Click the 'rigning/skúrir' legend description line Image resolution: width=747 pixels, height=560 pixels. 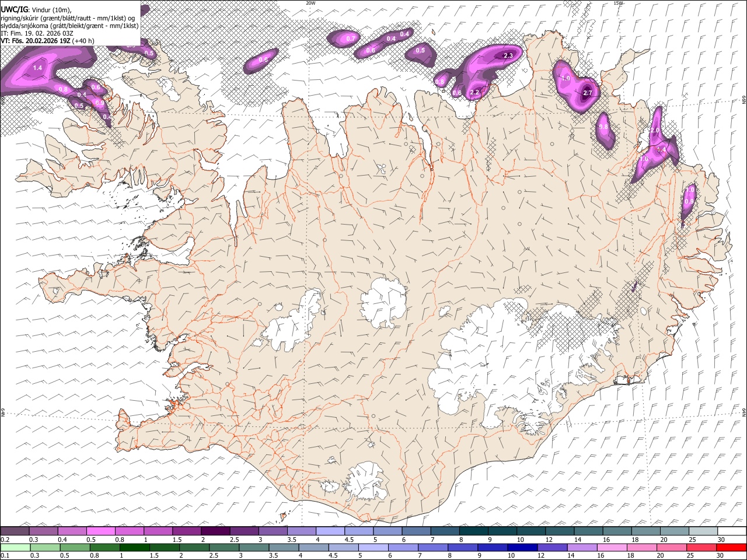click(x=69, y=17)
